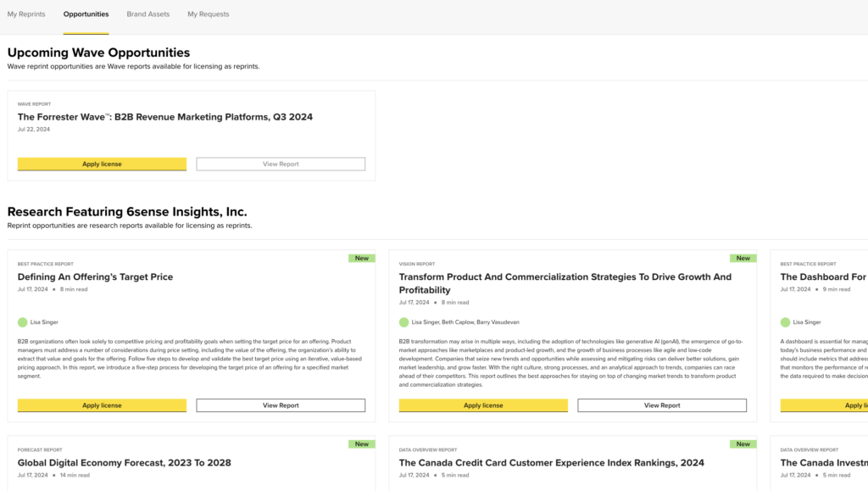
Task: Switch to the Brand Assets tab
Action: 147,14
